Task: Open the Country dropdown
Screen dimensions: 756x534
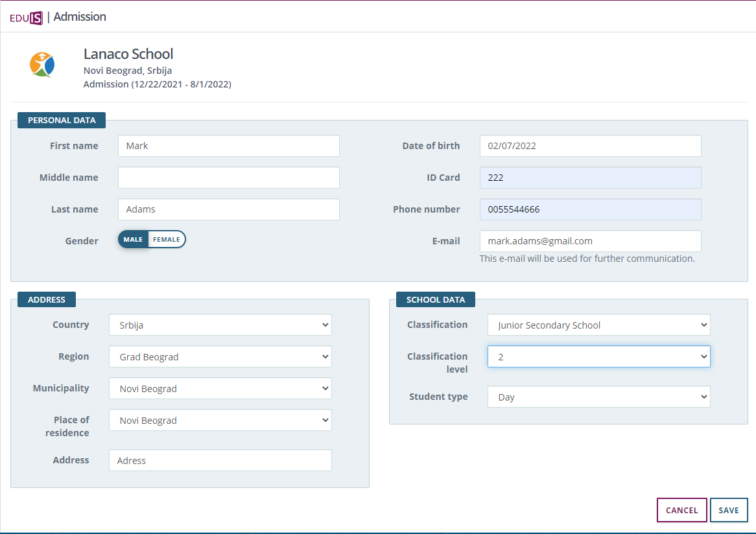Action: 220,325
